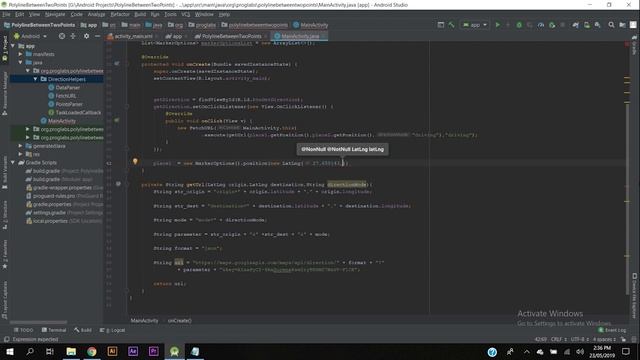Viewport: 640px width, 360px height.
Task: Click Android Studio icon in taskbar
Action: tap(174, 351)
